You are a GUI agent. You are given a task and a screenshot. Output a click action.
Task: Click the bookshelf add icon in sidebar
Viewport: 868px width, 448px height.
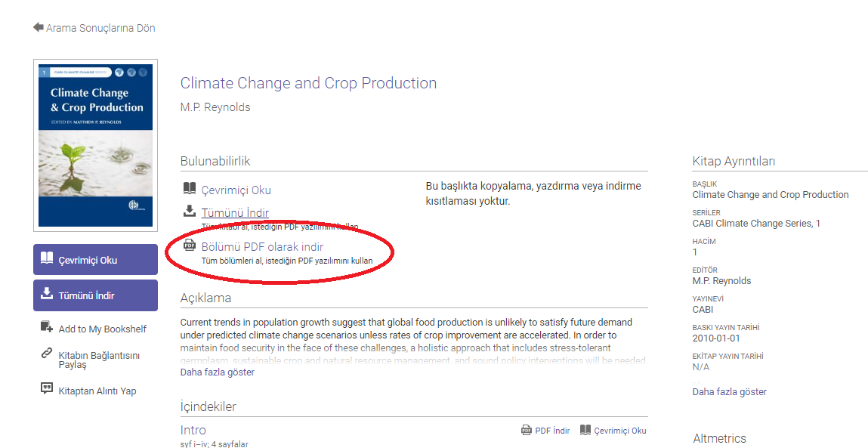pos(46,328)
